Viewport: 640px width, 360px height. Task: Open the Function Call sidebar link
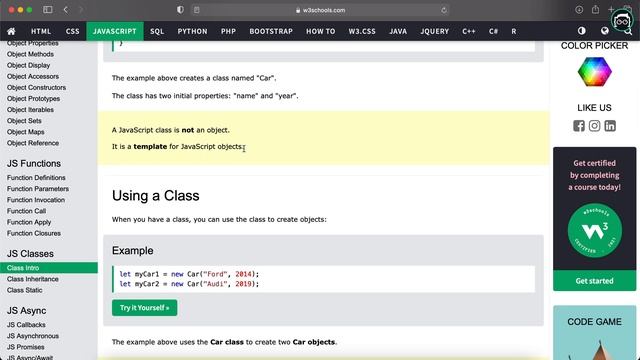[x=26, y=211]
